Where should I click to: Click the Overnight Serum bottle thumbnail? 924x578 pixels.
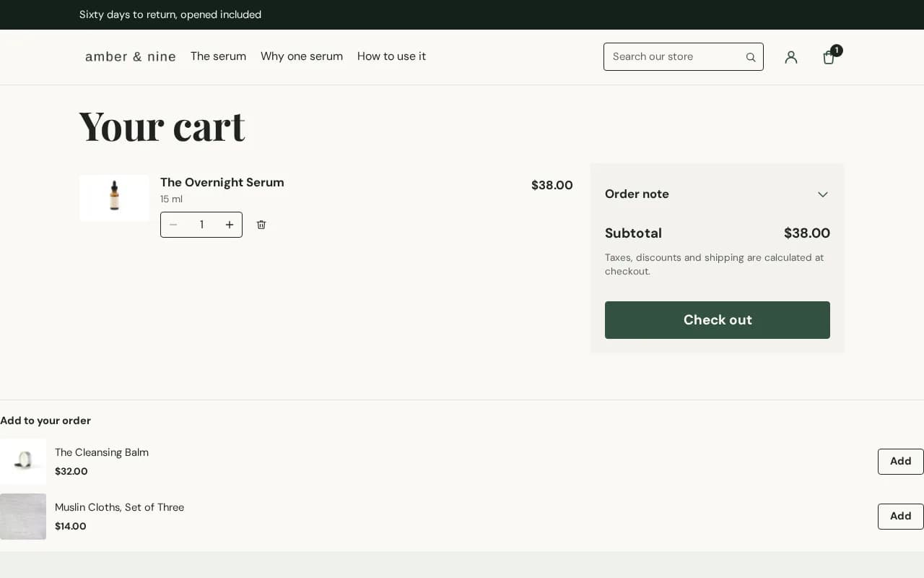114,198
